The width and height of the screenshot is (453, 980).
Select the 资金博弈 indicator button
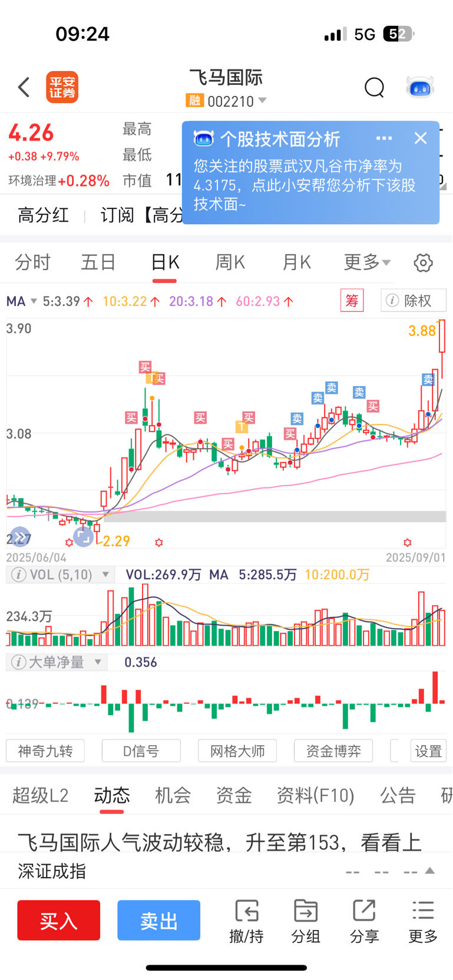(333, 751)
